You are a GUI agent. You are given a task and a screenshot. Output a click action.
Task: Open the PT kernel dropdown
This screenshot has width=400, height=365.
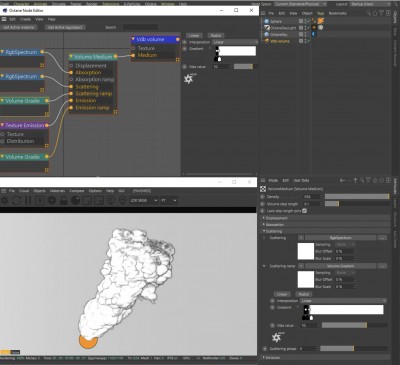(169, 200)
